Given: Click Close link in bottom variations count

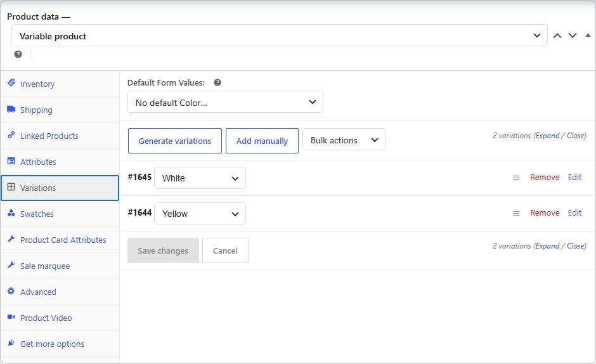Looking at the screenshot, I should 576,246.
